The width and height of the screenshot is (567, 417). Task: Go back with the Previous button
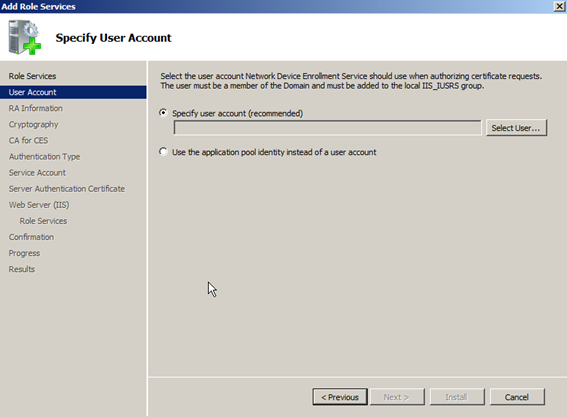340,397
